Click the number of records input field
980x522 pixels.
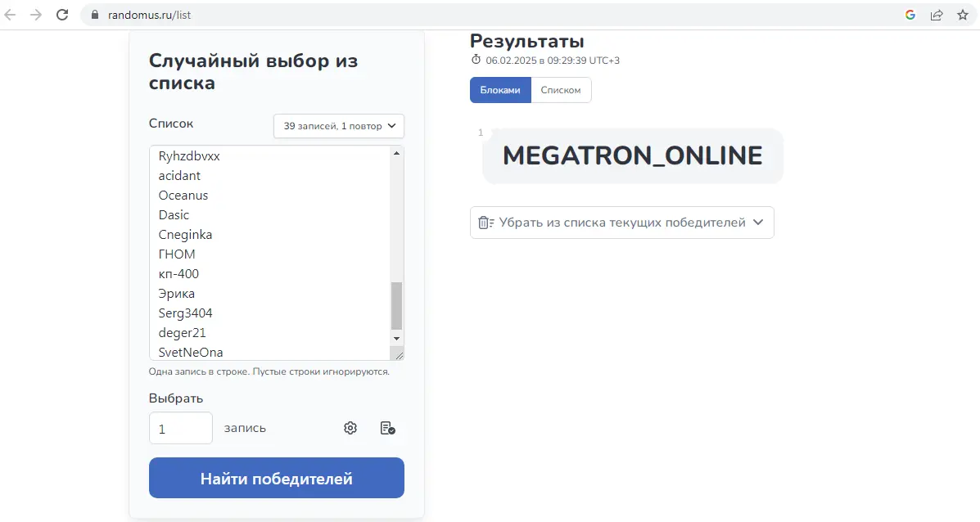[181, 429]
